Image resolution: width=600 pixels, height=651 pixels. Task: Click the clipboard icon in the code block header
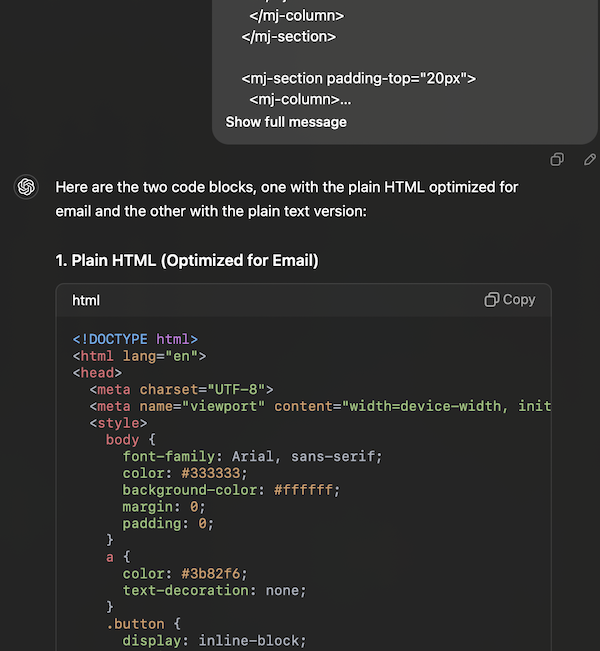pos(492,300)
